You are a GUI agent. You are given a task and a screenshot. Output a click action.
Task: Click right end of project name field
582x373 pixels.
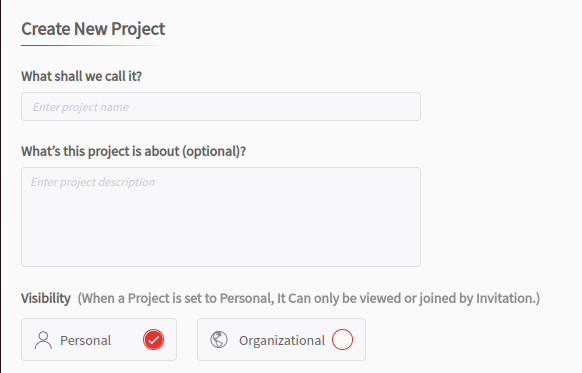401,107
